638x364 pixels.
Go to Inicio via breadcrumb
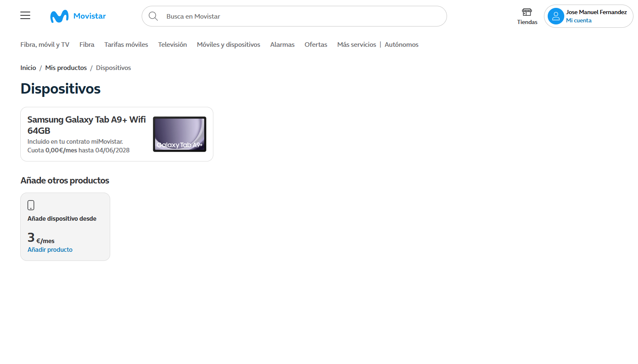pos(28,67)
